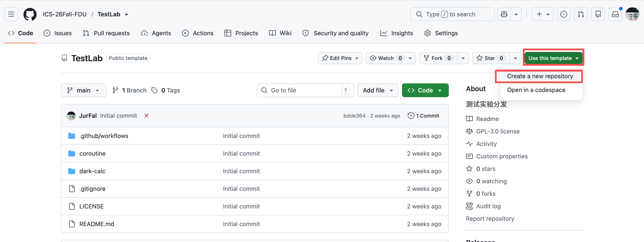Open the .github/workflows folder
This screenshot has height=242, width=644.
[104, 136]
